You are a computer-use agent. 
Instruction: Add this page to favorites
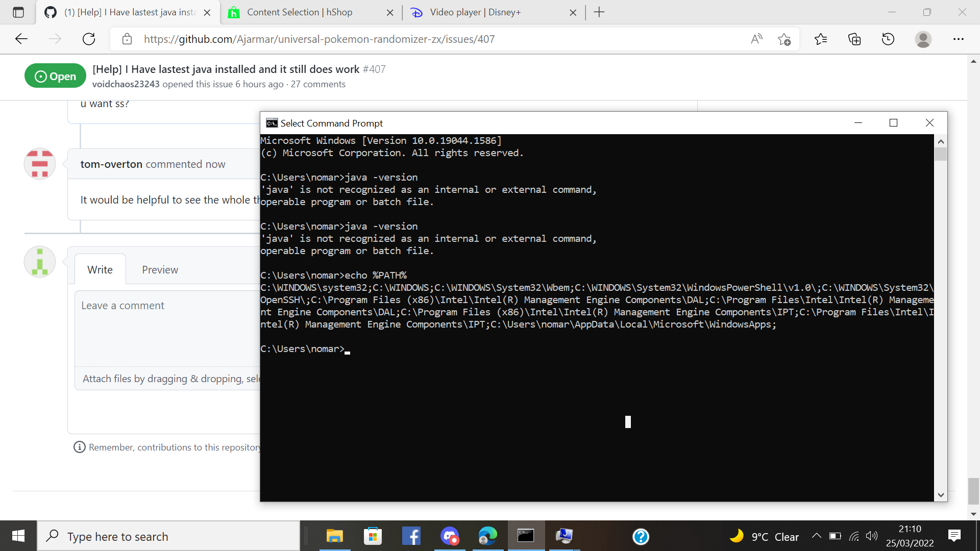(x=785, y=39)
